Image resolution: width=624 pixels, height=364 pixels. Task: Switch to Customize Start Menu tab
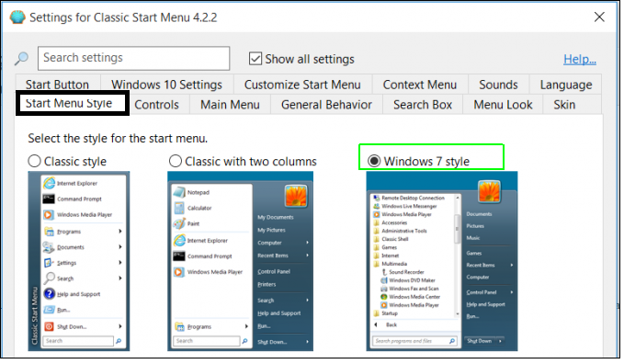pyautogui.click(x=304, y=85)
